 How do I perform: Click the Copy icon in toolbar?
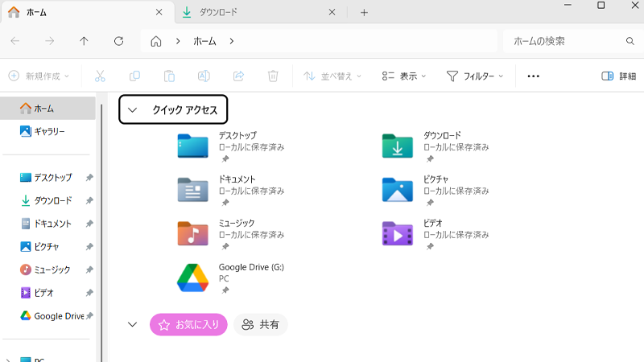pos(134,76)
